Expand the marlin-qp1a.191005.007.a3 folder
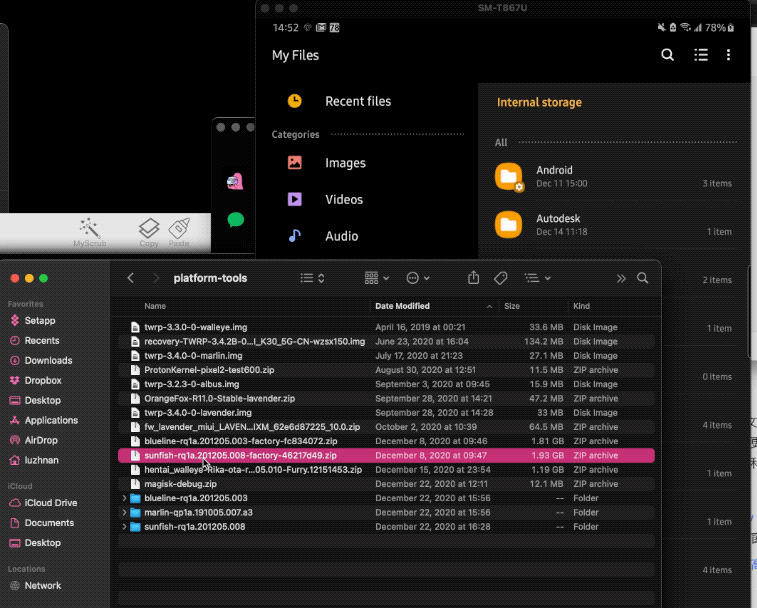Screen dimensions: 757x608 tap(124, 512)
